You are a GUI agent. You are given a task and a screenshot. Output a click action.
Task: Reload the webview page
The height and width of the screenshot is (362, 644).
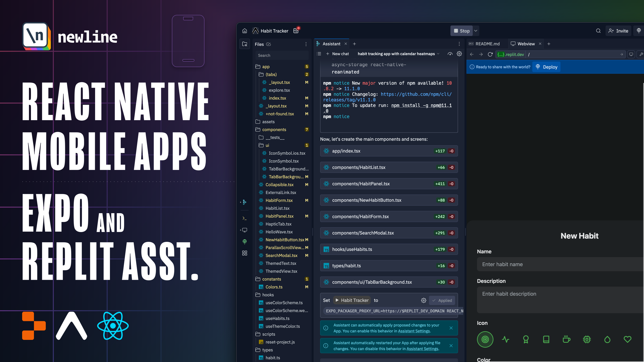tap(490, 54)
